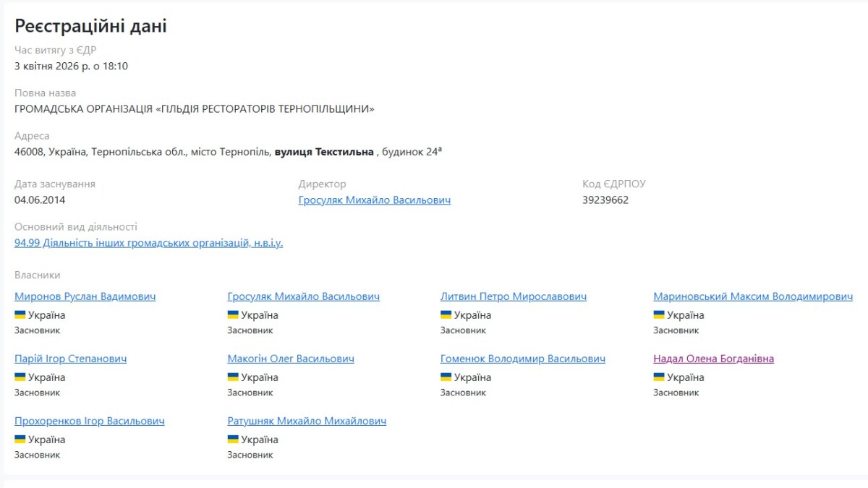The image size is (868, 488).
Task: Click on Макогін Олег Васильович link
Action: tap(291, 359)
